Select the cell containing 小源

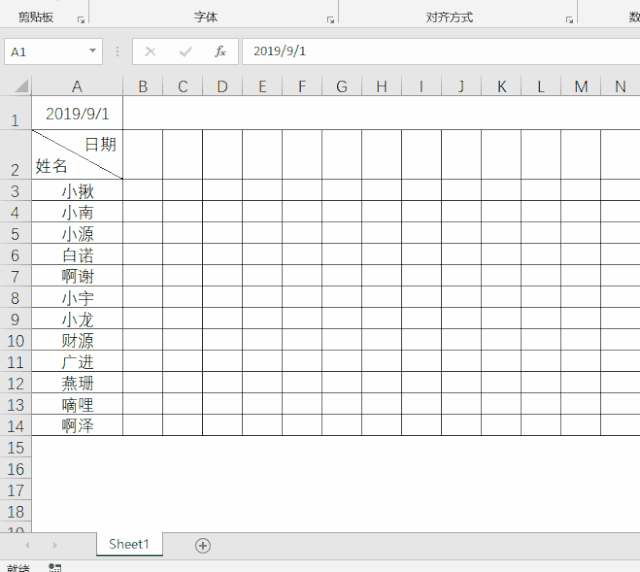(x=77, y=233)
